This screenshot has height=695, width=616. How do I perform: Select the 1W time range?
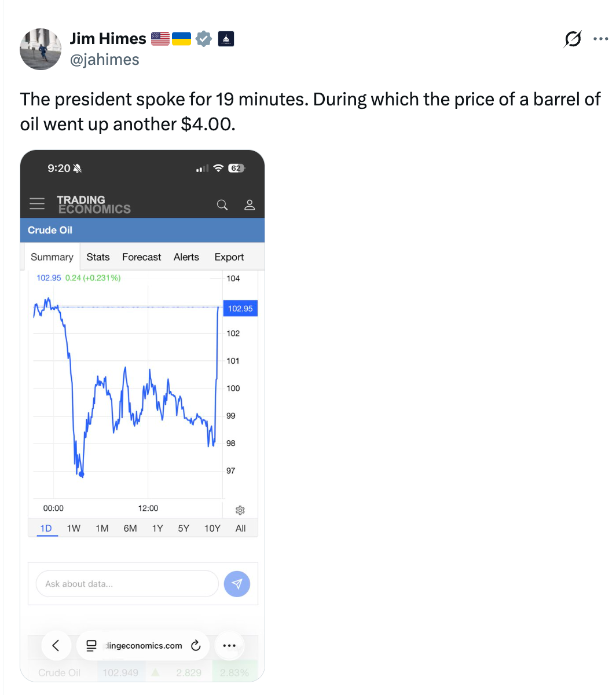[74, 528]
